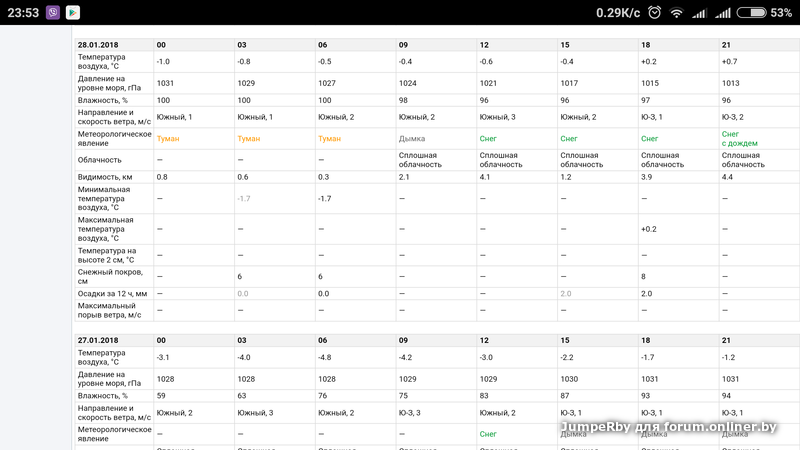Click the 21 hour column header for 28.01.2018
Screen dimensions: 800x450
pyautogui.click(x=726, y=45)
